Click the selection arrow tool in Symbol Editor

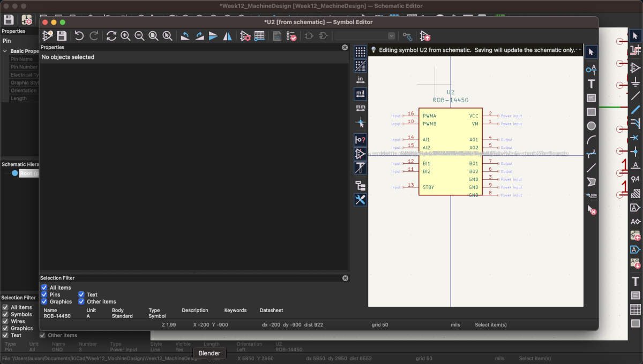pyautogui.click(x=591, y=52)
